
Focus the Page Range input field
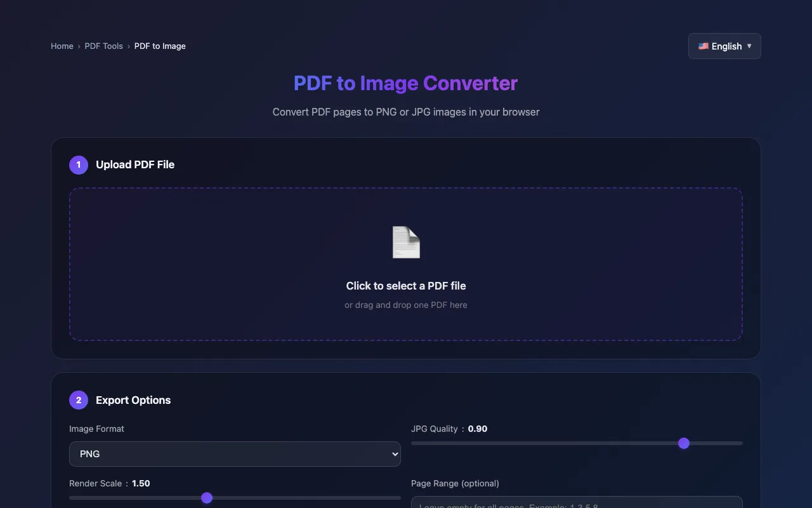click(x=577, y=502)
